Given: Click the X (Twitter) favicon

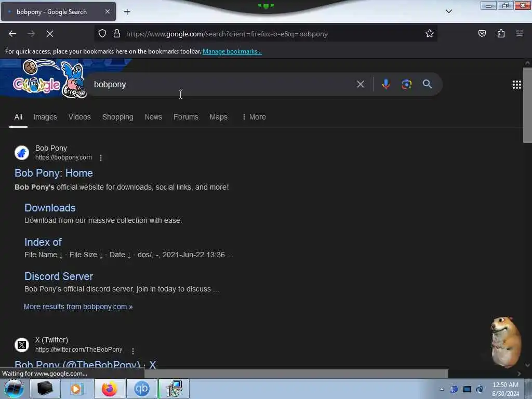Looking at the screenshot, I should pyautogui.click(x=22, y=345).
